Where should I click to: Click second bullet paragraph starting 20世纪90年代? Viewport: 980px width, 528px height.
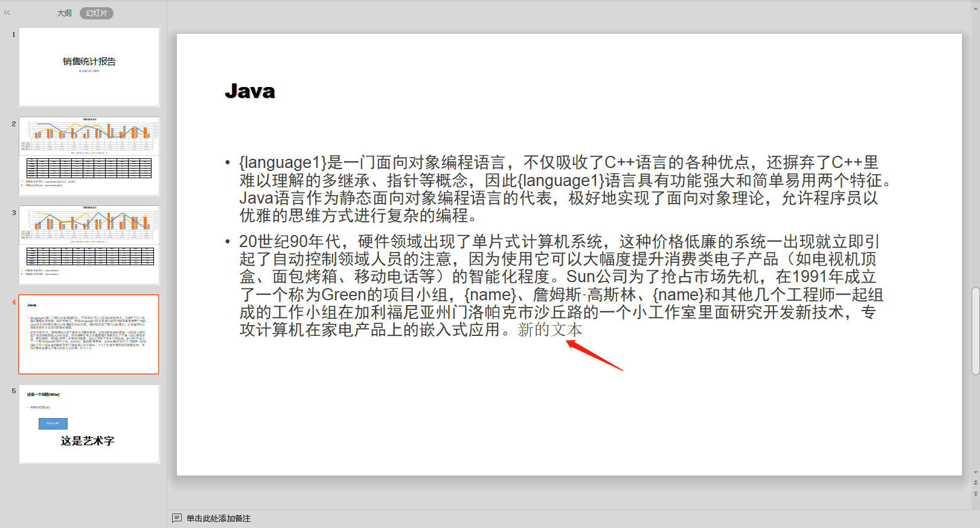point(561,286)
